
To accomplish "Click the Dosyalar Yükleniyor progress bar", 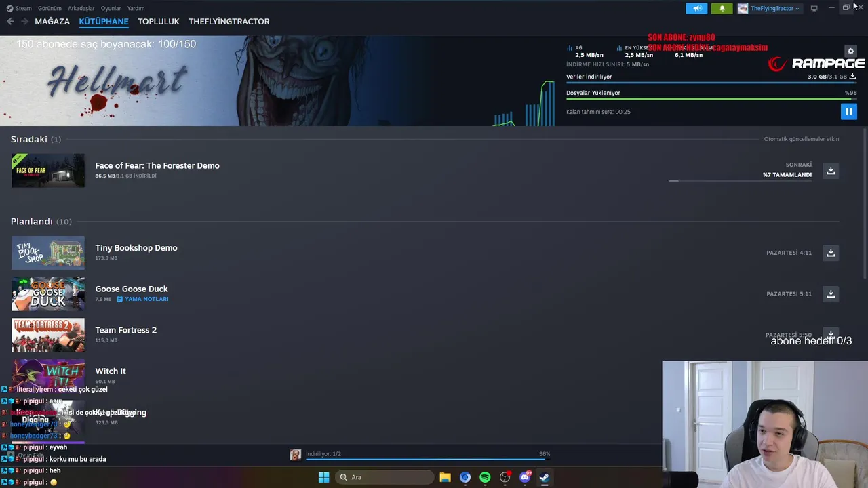I will pyautogui.click(x=711, y=99).
